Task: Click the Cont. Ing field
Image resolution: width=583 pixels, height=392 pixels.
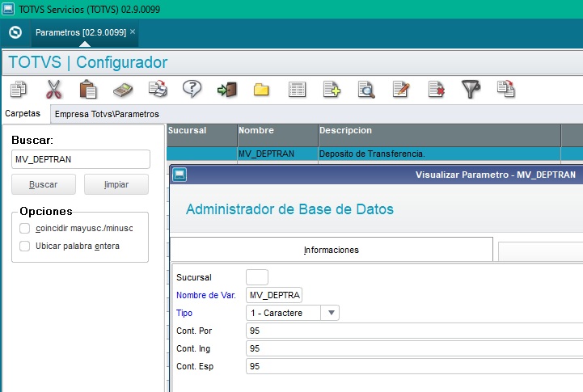Action: 414,348
